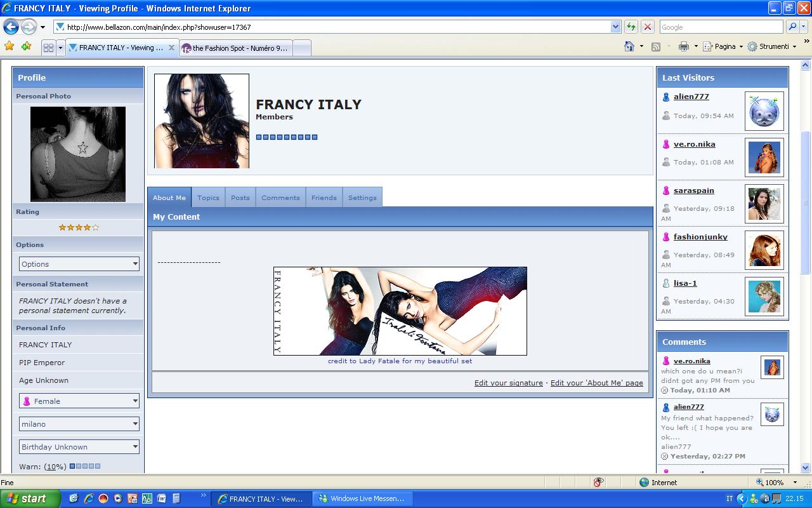Click the Home toolbar icon
The image size is (812, 508).
pos(629,46)
